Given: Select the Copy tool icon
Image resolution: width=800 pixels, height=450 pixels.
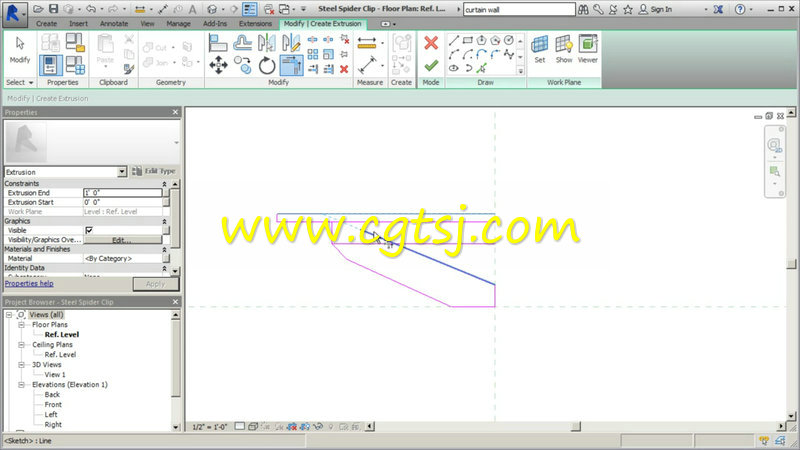Looking at the screenshot, I should click(243, 65).
